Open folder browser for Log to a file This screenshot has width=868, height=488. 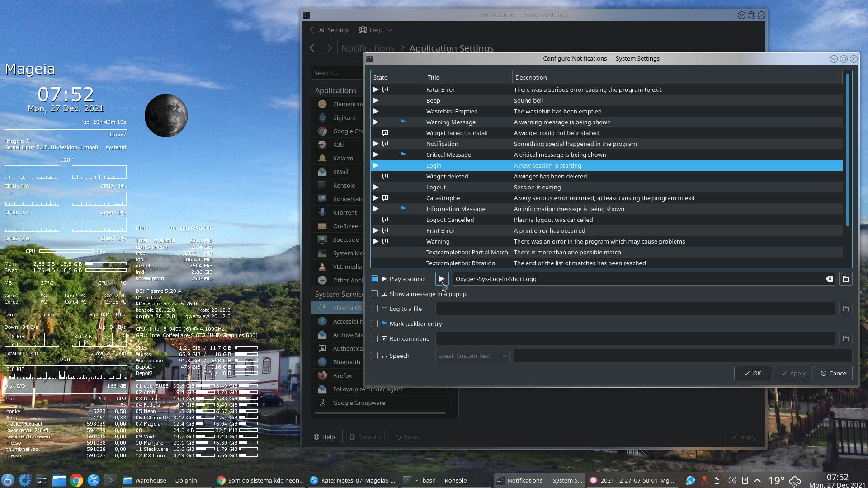pos(845,309)
